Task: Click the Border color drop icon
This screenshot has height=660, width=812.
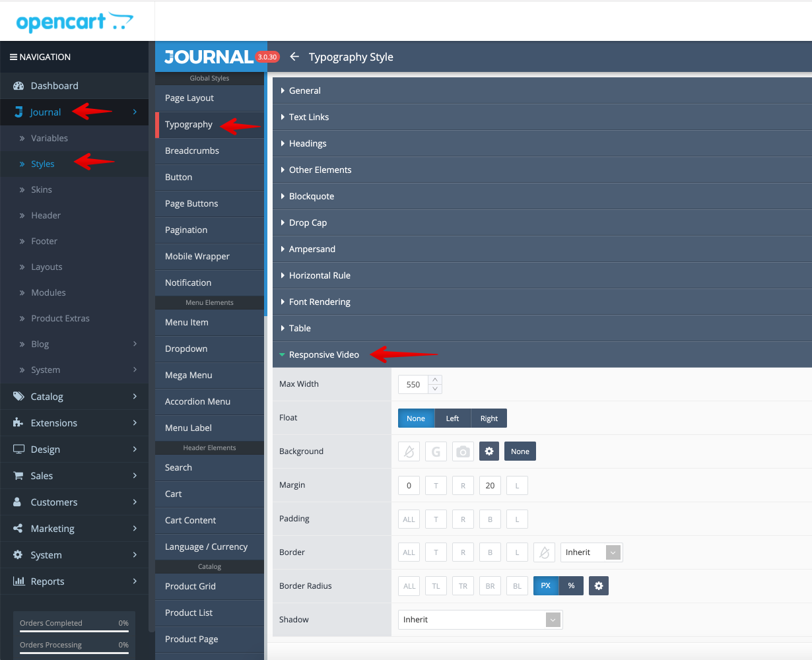Action: point(544,552)
